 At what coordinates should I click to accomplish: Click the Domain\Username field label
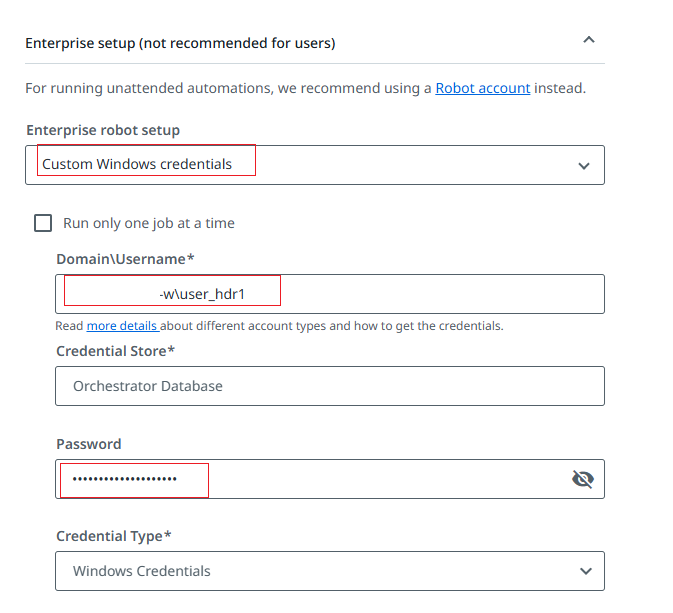[x=125, y=259]
